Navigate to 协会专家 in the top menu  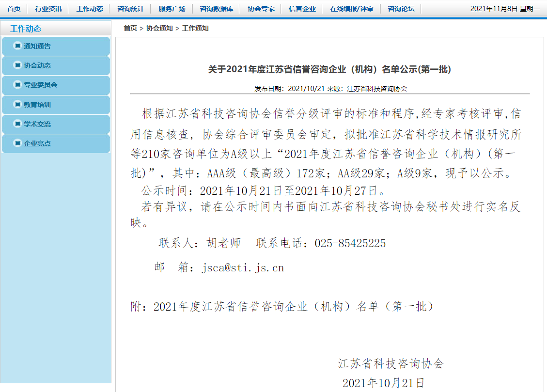pyautogui.click(x=261, y=9)
